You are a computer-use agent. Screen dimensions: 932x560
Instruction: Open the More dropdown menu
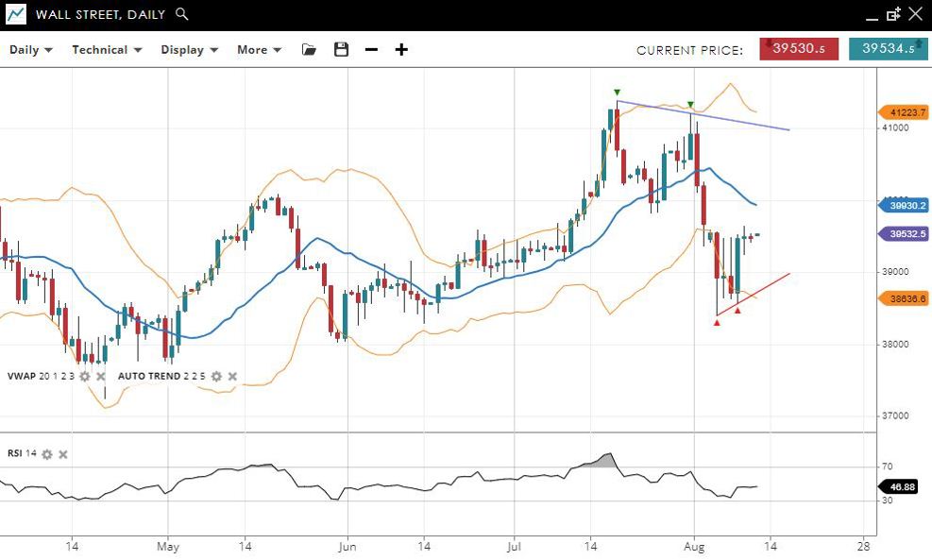259,50
